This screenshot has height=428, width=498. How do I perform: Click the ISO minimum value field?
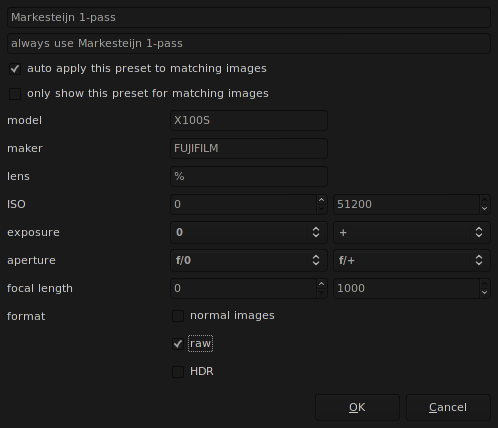243,204
